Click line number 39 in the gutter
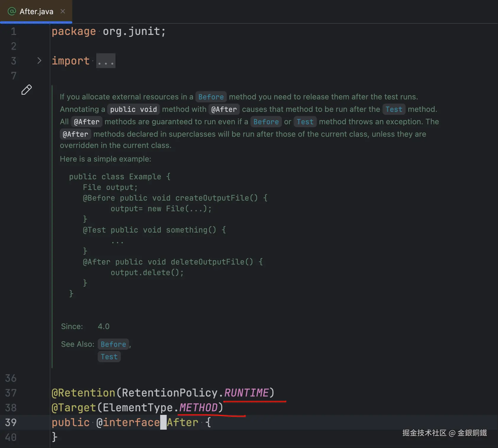Viewport: 498px width, 448px height. [11, 422]
